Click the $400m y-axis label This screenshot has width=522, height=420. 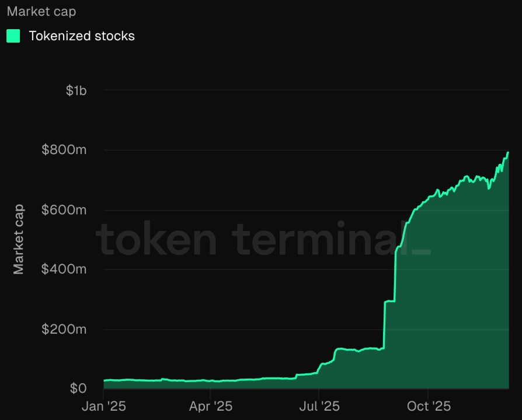(64, 269)
